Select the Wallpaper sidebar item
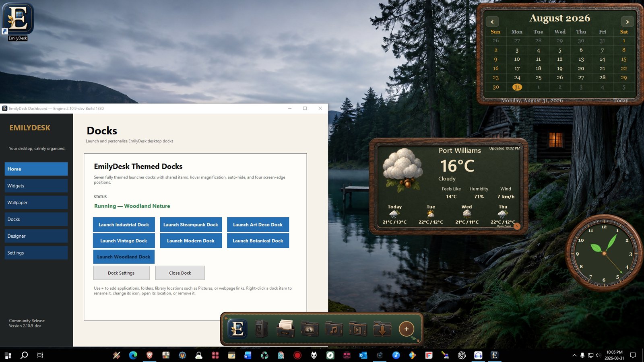Screen dimensions: 644x362 (36, 203)
